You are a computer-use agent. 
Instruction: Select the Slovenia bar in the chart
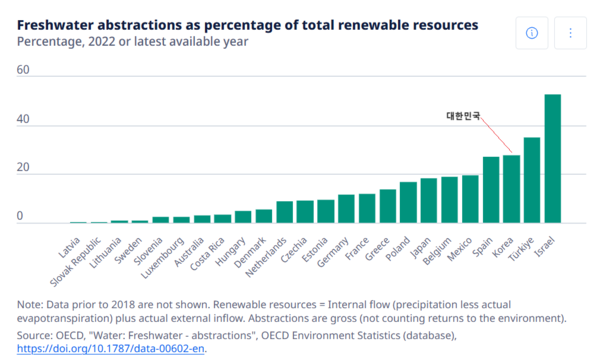[161, 220]
